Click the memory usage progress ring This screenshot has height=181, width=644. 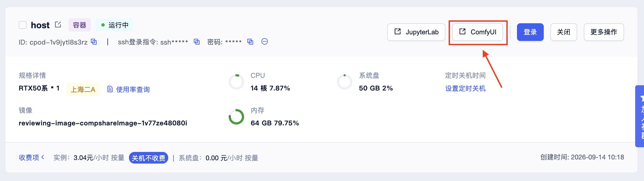[x=236, y=117]
